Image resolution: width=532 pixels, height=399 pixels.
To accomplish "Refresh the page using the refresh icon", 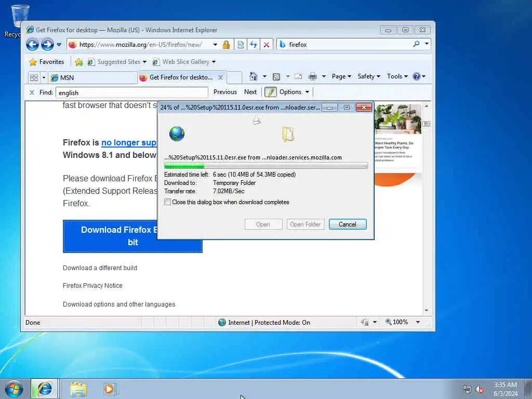I will coord(254,45).
